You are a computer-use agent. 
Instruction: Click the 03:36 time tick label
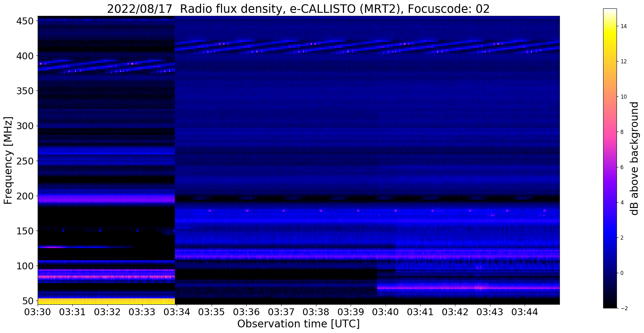tap(247, 312)
